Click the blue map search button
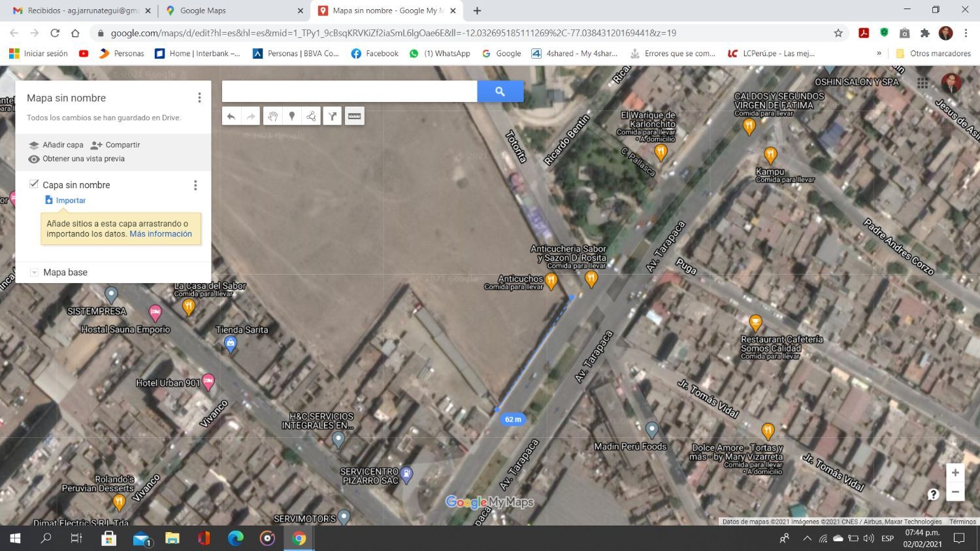This screenshot has height=551, width=980. pyautogui.click(x=500, y=92)
